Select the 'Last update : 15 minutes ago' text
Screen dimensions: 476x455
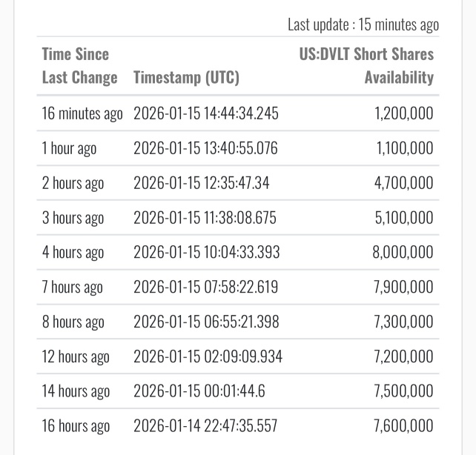363,24
